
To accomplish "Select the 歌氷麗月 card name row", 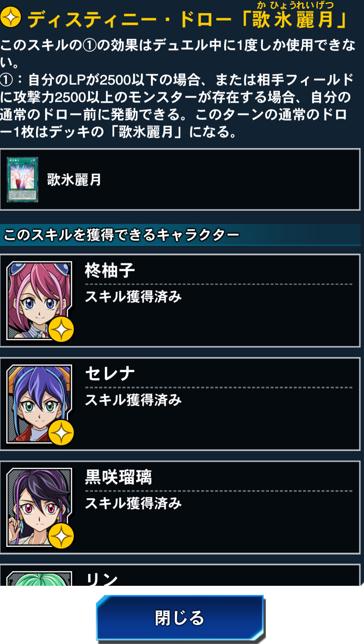I will coord(180,179).
